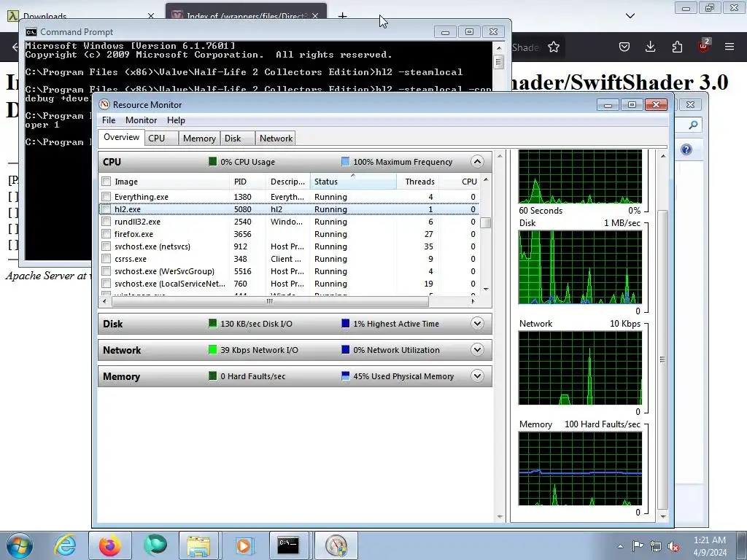Click blue help question mark icon
Screen dimensions: 747x560
686,149
